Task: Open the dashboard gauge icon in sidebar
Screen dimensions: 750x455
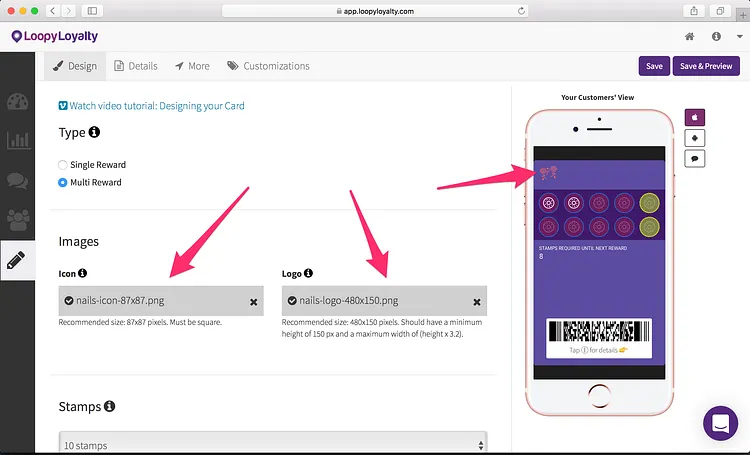Action: [18, 101]
